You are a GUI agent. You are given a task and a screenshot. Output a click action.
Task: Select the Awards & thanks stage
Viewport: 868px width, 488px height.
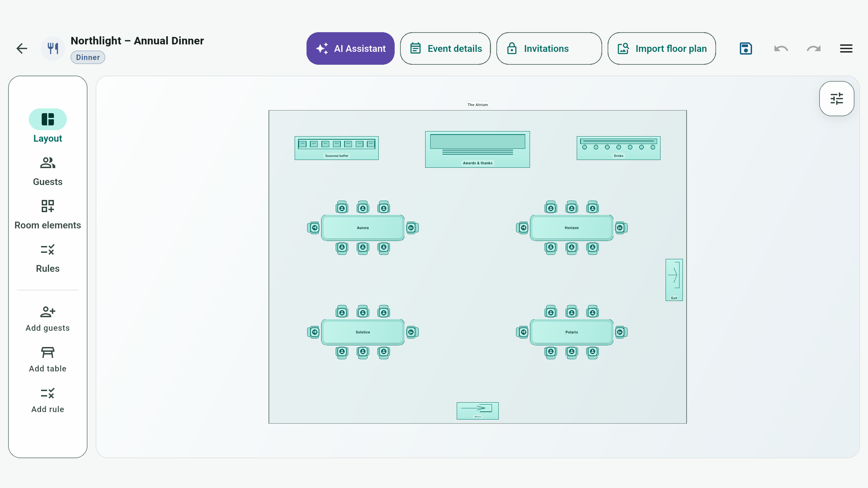pos(477,149)
